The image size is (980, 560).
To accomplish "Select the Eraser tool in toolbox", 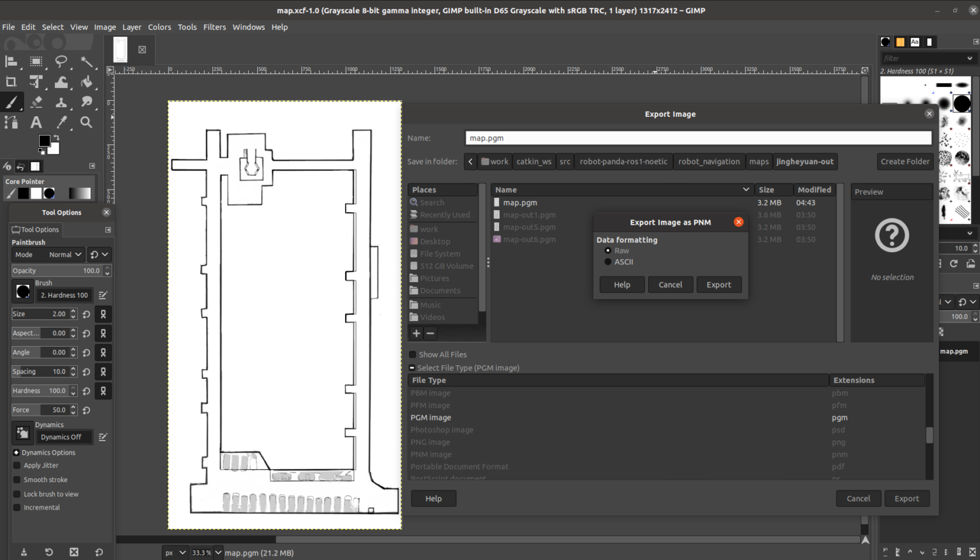I will pyautogui.click(x=36, y=102).
